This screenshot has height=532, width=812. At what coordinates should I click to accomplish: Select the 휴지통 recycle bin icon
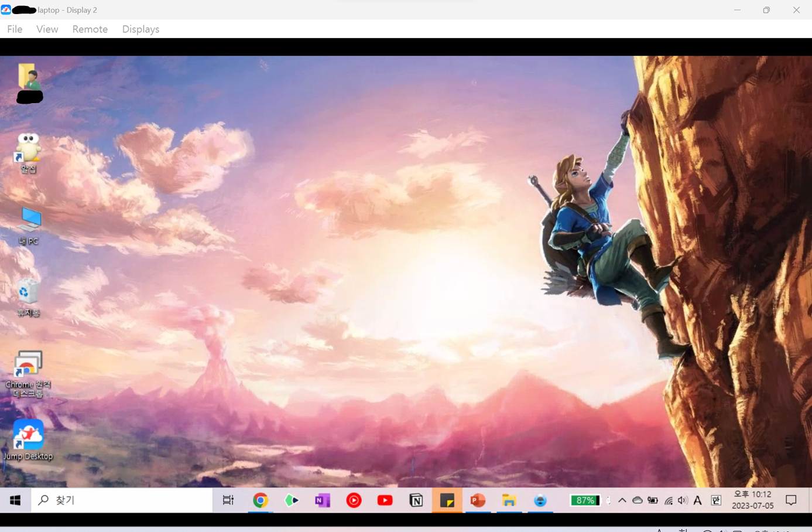click(x=28, y=297)
